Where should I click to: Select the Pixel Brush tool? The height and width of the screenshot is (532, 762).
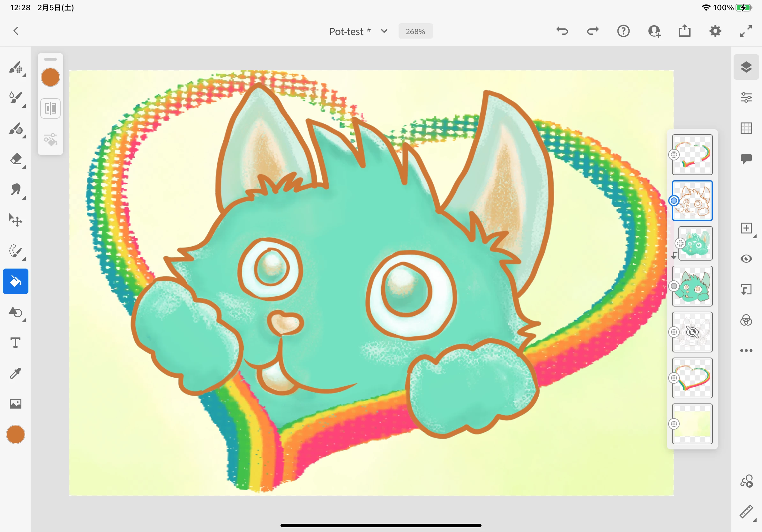click(x=15, y=68)
